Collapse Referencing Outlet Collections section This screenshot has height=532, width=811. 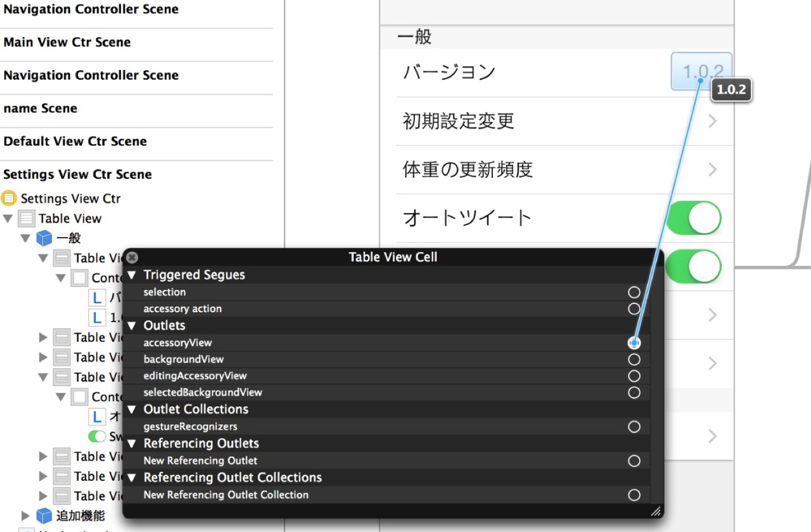click(x=132, y=478)
